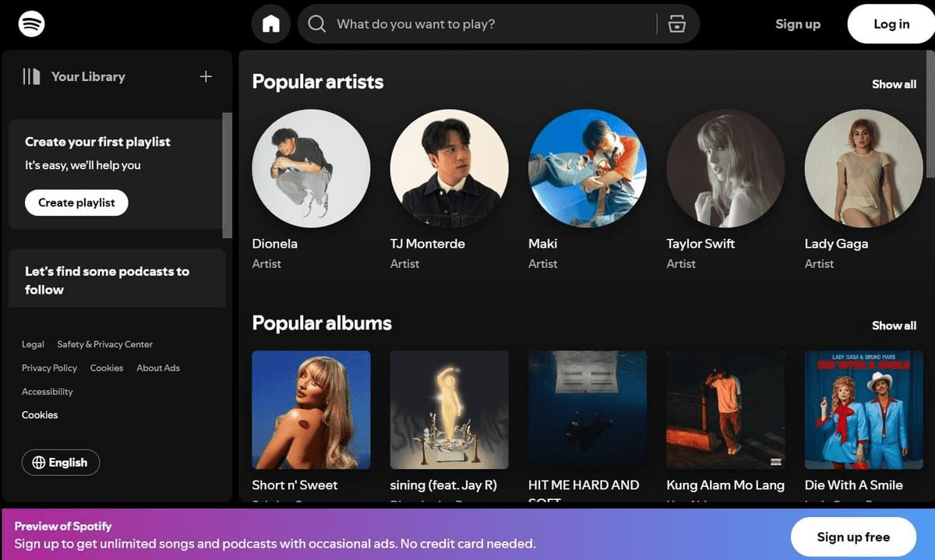Open the Privacy Policy link
This screenshot has height=560, width=935.
49,368
